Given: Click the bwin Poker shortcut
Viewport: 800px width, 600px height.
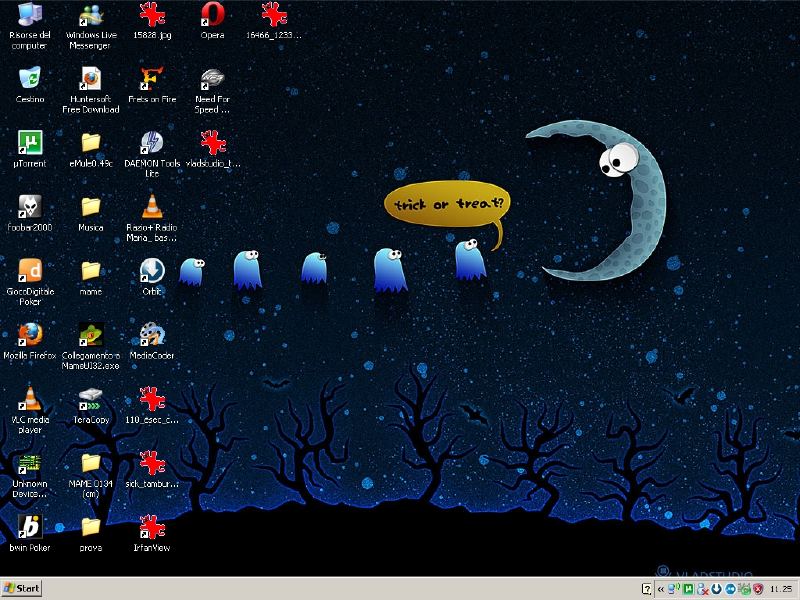Looking at the screenshot, I should click(30, 527).
